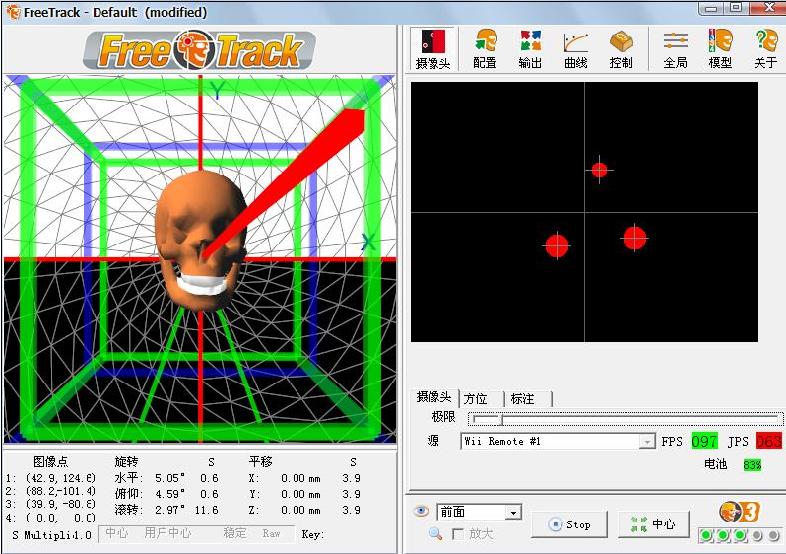Click the disabled 稳定 status label

coord(235,532)
